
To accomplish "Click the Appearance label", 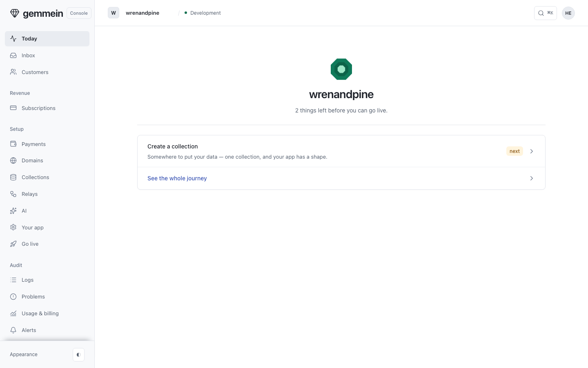I will [x=24, y=355].
